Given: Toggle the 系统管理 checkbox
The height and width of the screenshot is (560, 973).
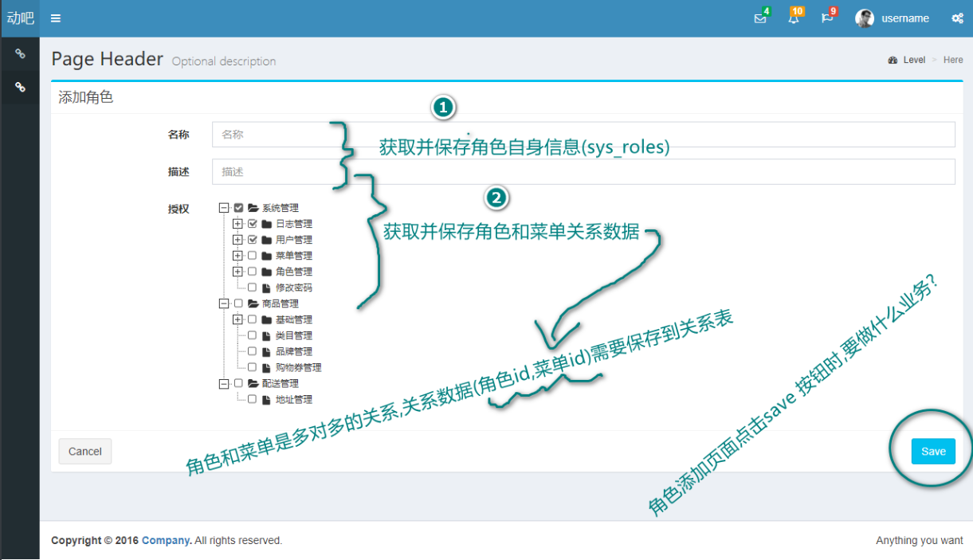Looking at the screenshot, I should (x=238, y=208).
